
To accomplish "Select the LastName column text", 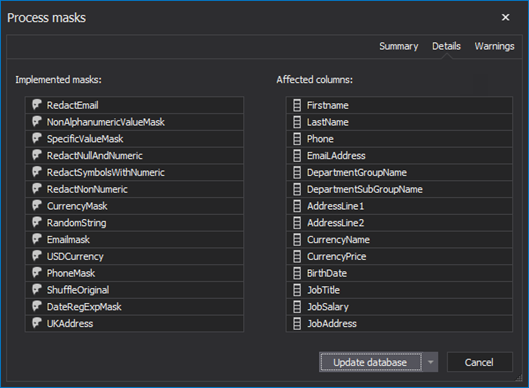I will point(328,122).
